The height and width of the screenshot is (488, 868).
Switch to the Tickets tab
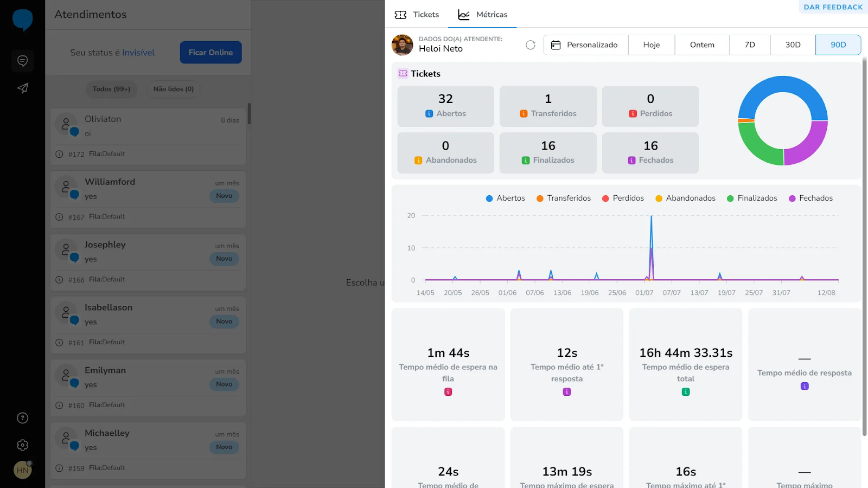pyautogui.click(x=417, y=15)
